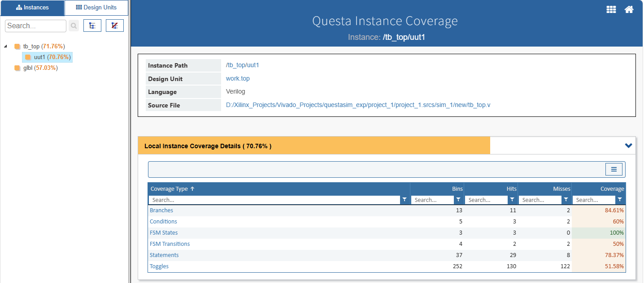Collapse Local Instance Coverage Details chevron

click(x=629, y=146)
